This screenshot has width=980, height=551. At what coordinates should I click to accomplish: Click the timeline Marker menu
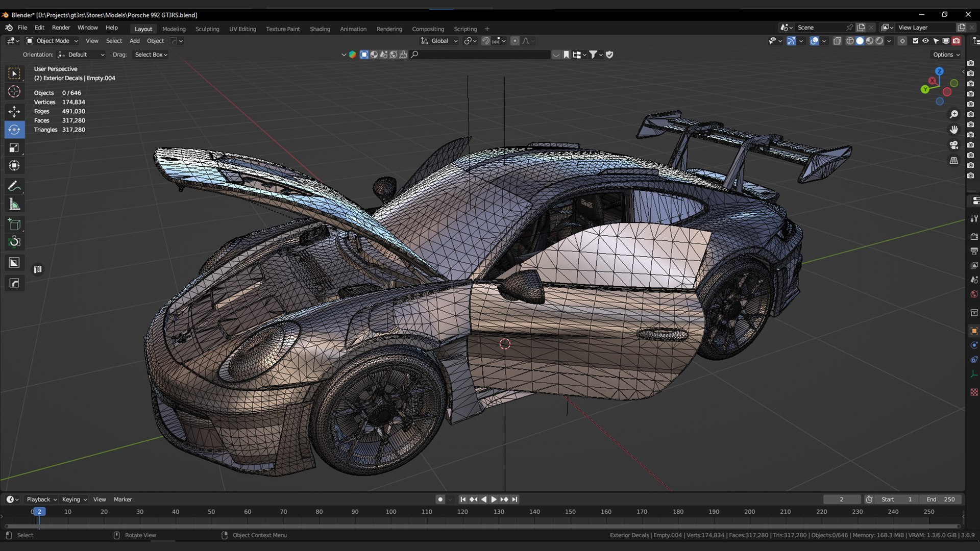[x=122, y=499]
